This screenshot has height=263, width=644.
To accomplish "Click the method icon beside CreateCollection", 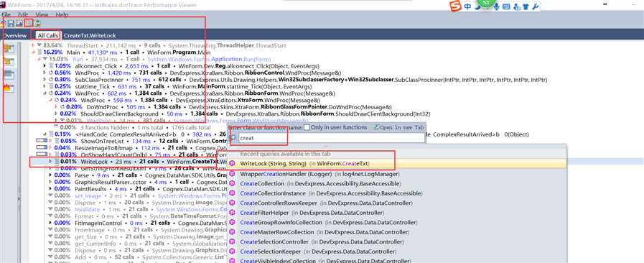I will (x=233, y=184).
